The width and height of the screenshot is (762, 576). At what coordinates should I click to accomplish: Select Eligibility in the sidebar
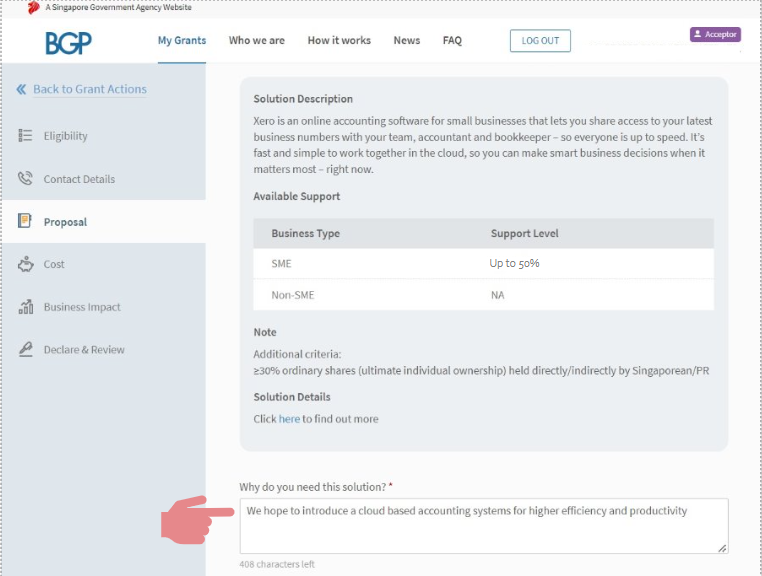[66, 136]
